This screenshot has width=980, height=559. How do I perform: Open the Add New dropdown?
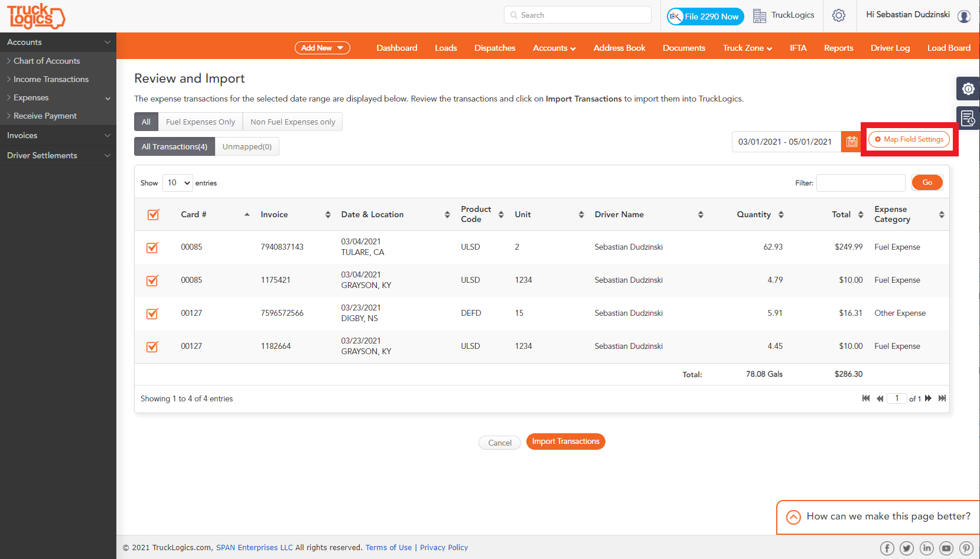(323, 48)
